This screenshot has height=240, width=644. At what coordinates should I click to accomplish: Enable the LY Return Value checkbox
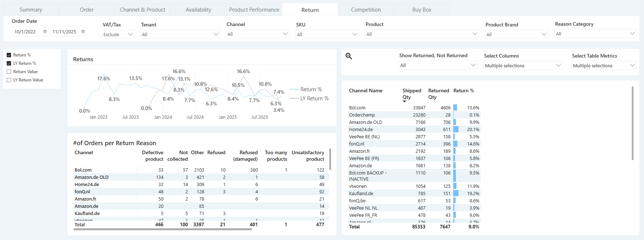coord(9,80)
